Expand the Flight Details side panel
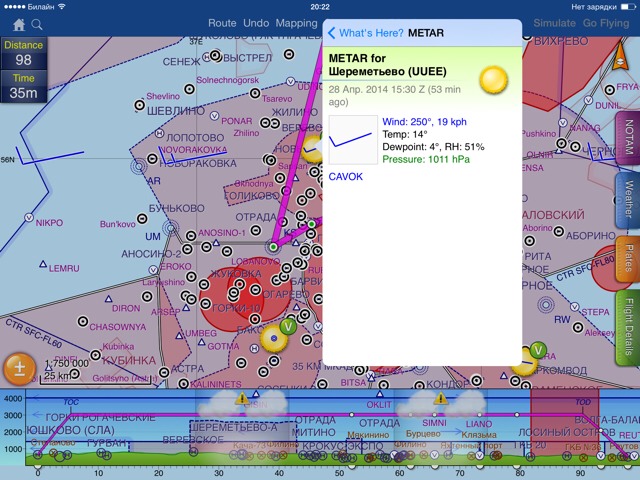The height and width of the screenshot is (480, 640). pyautogui.click(x=628, y=328)
